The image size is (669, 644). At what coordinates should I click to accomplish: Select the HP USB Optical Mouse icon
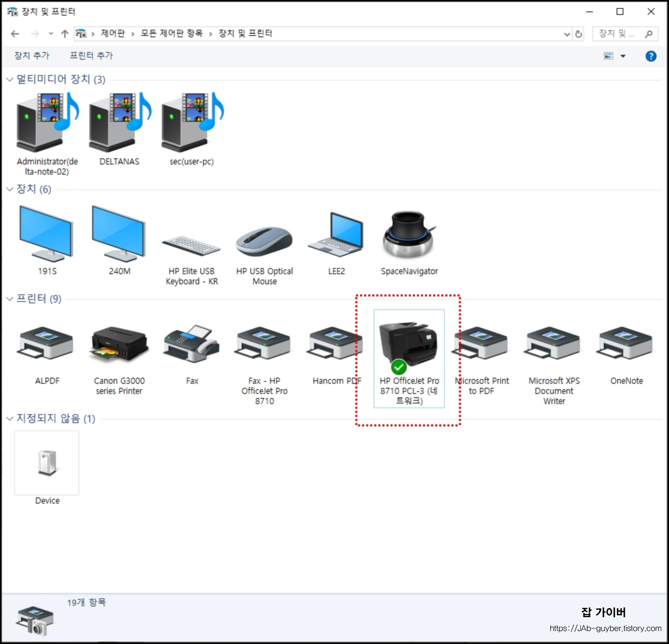coord(264,242)
